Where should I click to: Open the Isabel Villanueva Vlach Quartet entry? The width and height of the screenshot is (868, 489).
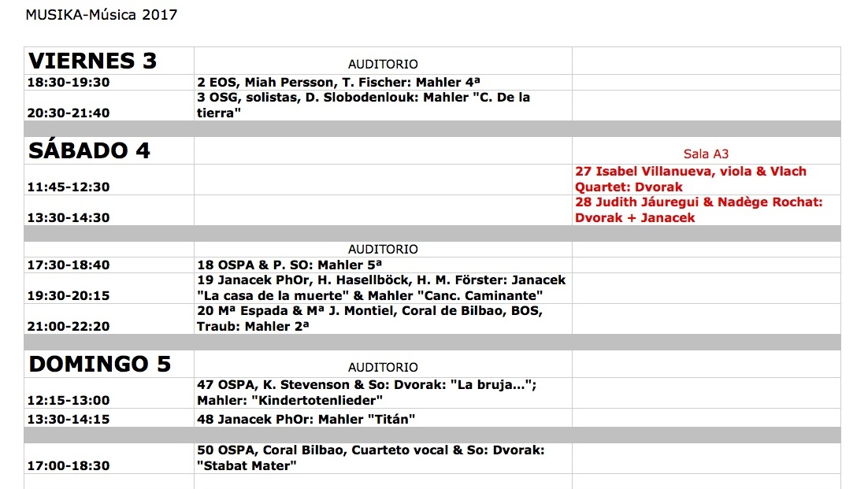[691, 179]
